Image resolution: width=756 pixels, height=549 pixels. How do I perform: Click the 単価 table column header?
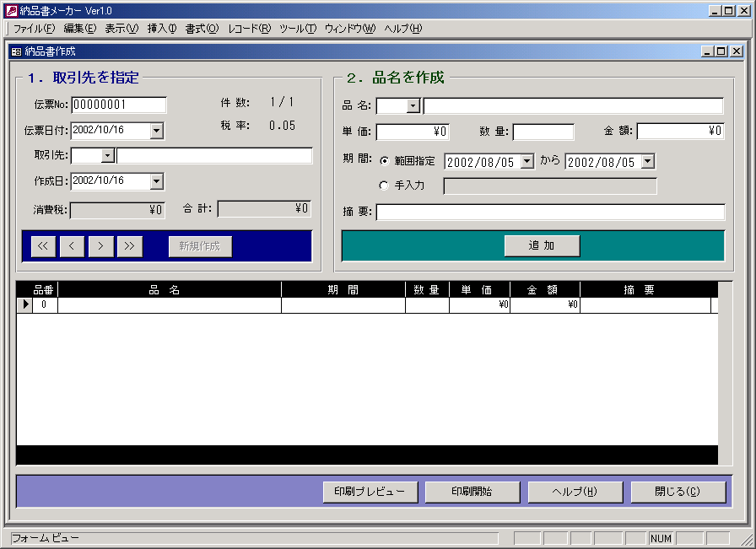click(x=479, y=290)
